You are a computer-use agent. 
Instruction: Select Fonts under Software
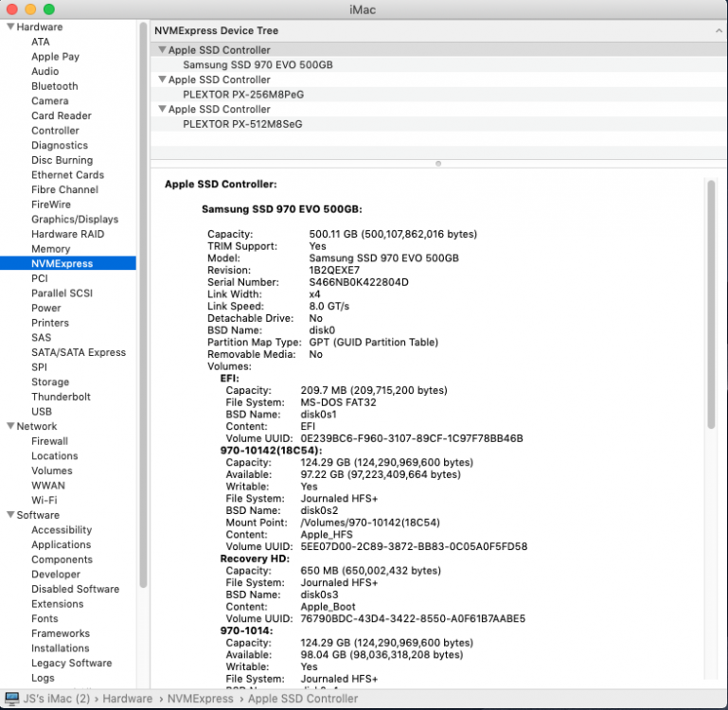click(x=44, y=618)
